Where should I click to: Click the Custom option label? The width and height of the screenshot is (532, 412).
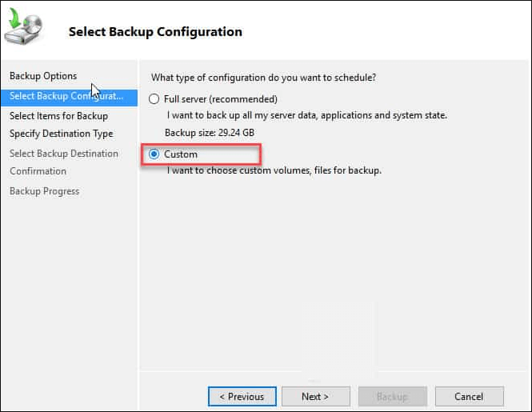181,154
